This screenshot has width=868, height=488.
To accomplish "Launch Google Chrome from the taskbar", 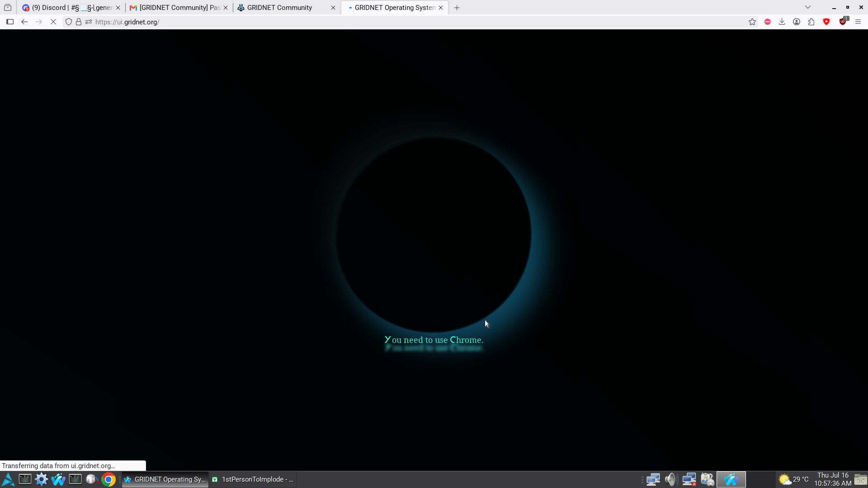I will point(108,479).
